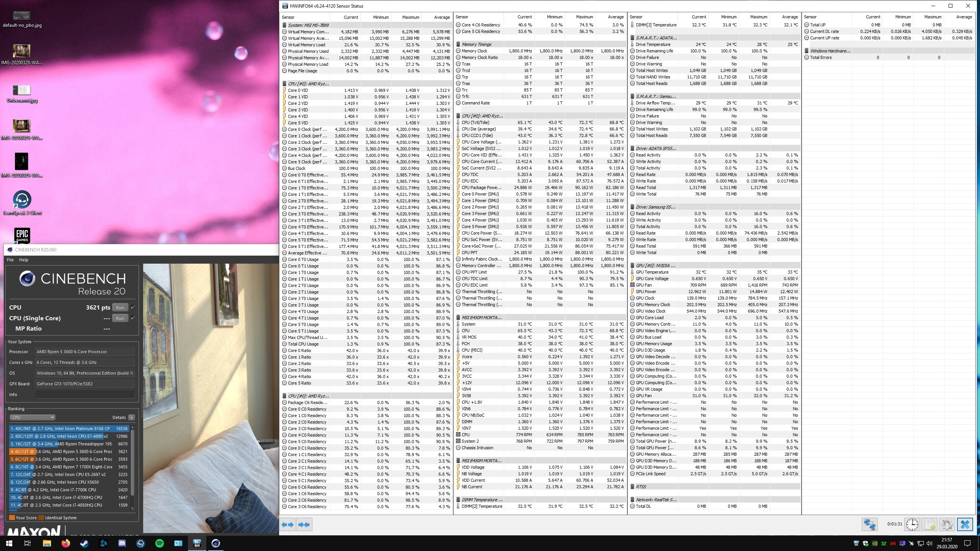Select TeamSpeak 3 Client desktop shortcut

(x=22, y=203)
